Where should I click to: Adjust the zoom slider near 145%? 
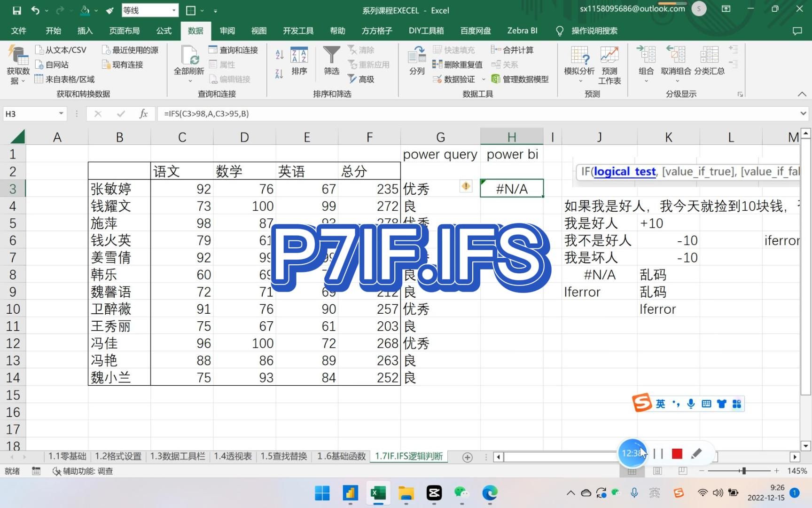pyautogui.click(x=745, y=470)
